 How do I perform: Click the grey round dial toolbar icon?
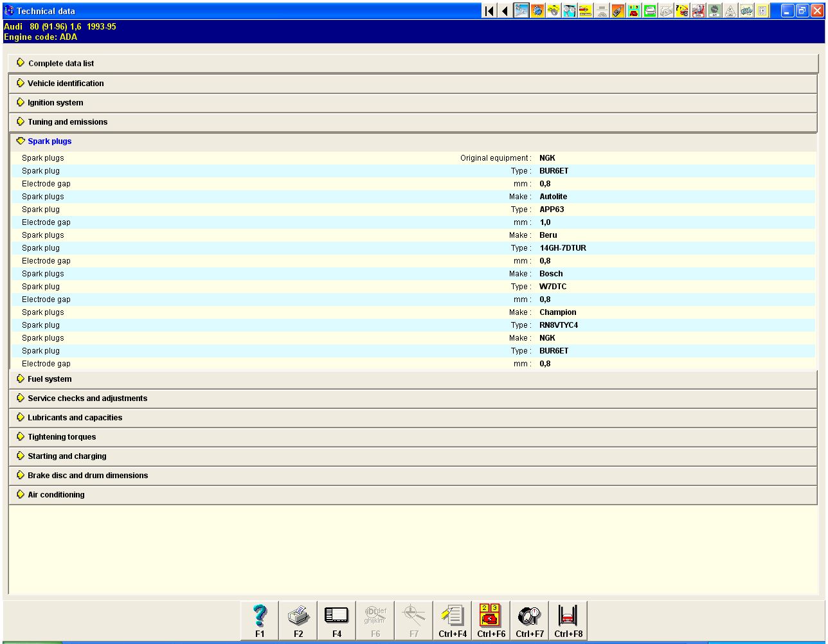click(714, 11)
